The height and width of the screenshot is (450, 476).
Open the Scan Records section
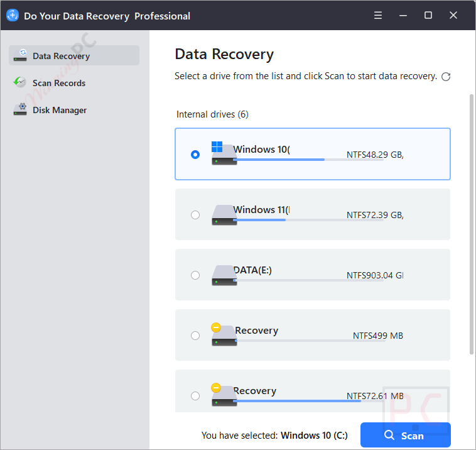point(74,83)
